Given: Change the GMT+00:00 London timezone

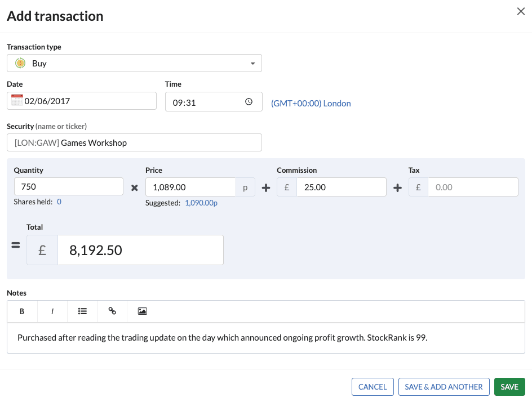Looking at the screenshot, I should [311, 104].
